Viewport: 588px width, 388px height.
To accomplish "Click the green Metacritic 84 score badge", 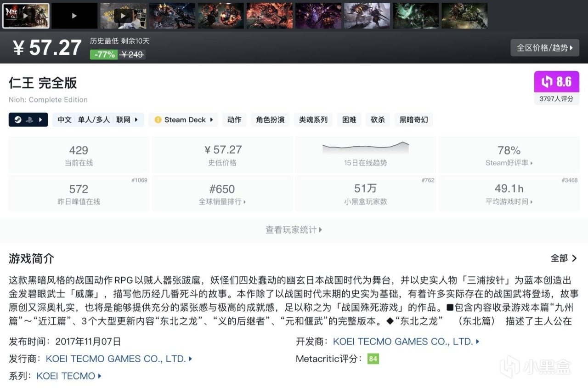I will coord(373,359).
